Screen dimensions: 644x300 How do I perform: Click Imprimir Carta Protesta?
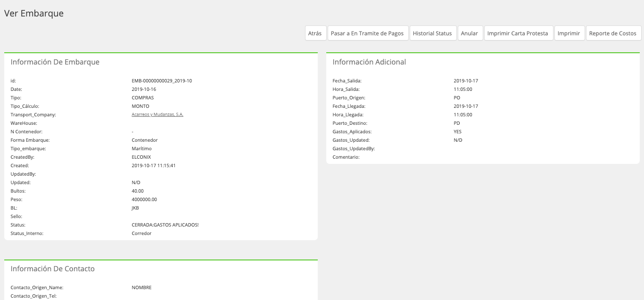[x=518, y=33]
